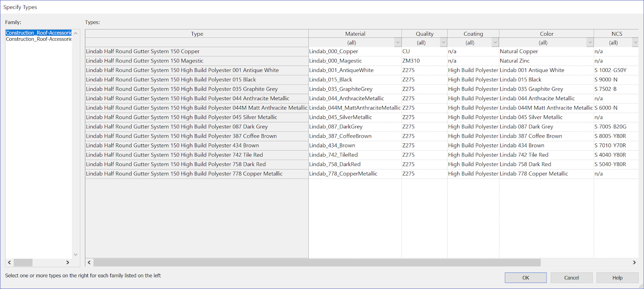Open the Quality filter dropdown

(444, 42)
